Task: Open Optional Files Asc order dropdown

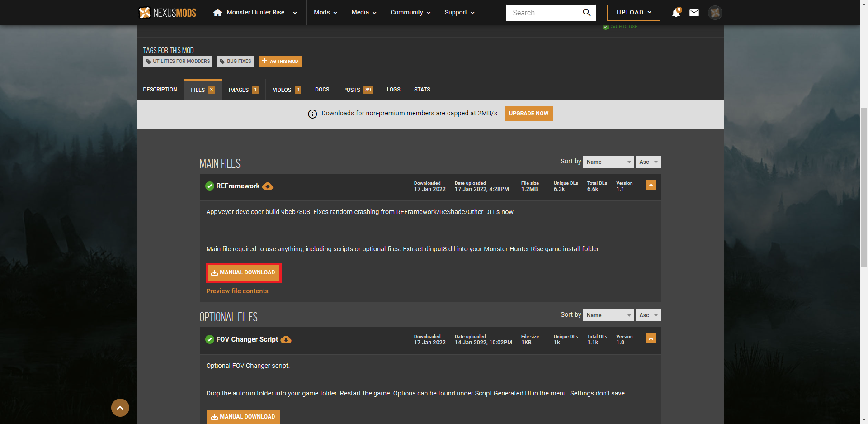Action: point(648,315)
